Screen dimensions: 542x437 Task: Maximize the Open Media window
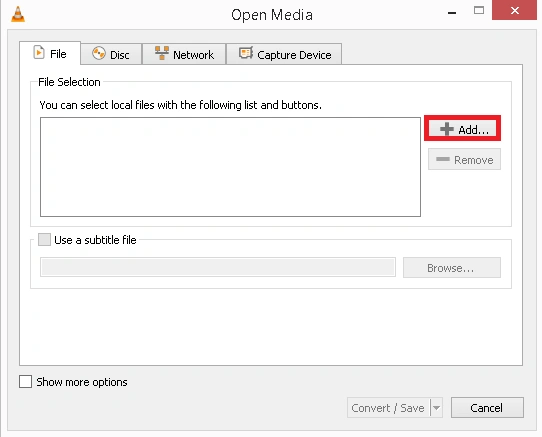(479, 11)
